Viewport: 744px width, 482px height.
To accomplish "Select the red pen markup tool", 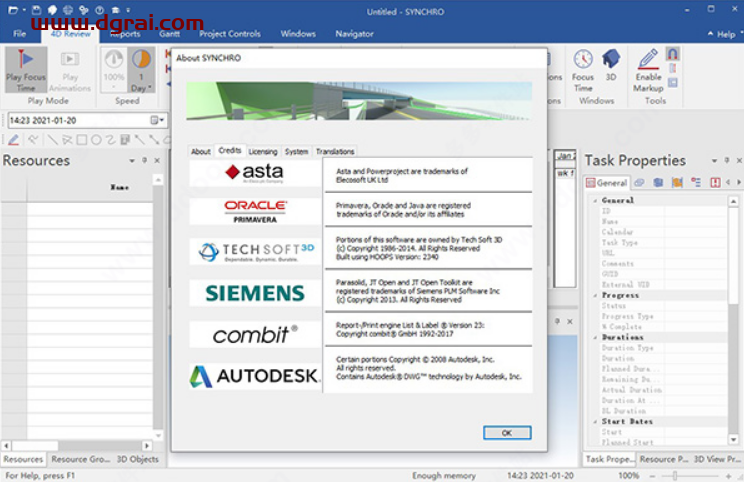I will pos(12,140).
